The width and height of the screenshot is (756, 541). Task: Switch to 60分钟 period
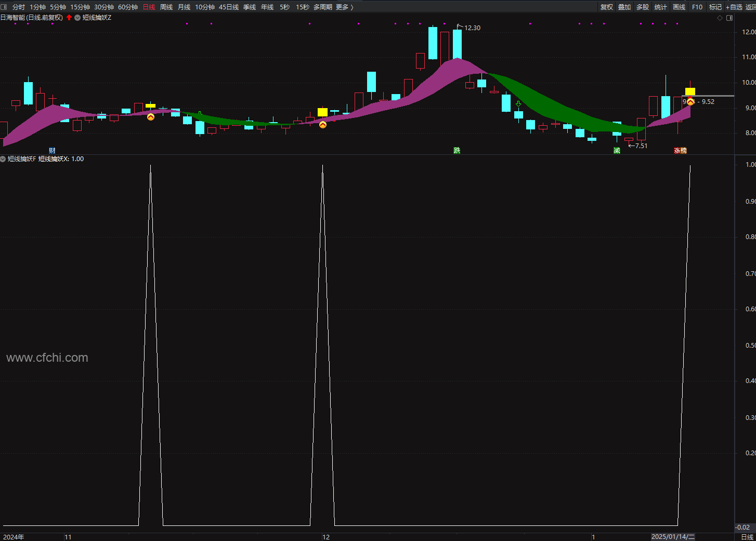point(128,7)
